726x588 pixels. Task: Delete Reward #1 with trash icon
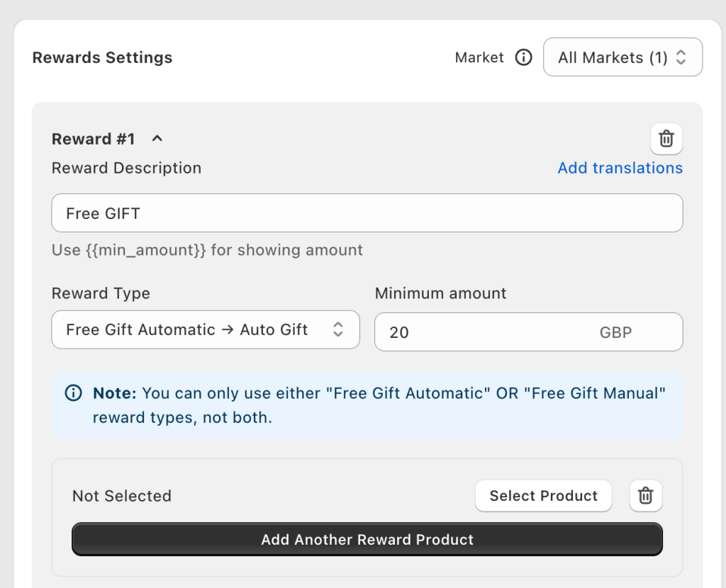click(666, 138)
